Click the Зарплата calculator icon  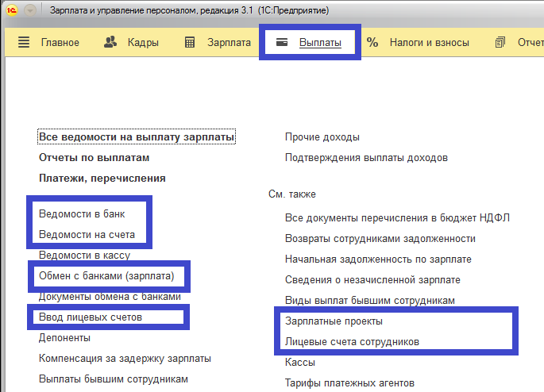point(190,42)
